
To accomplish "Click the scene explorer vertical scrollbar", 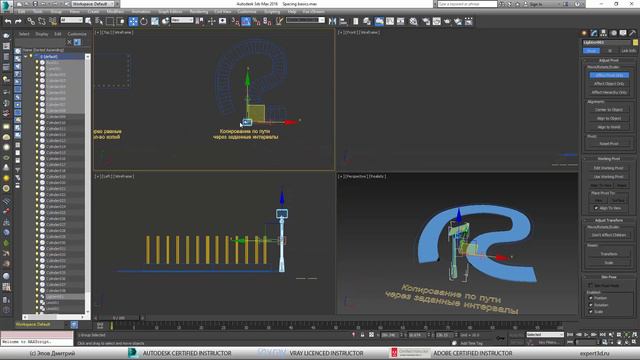I will [87, 184].
